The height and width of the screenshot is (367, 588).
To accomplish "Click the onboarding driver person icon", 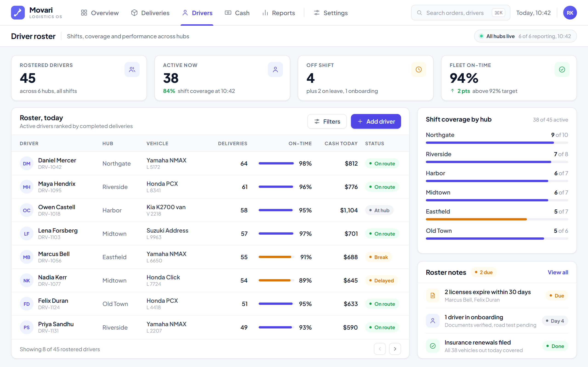I will coord(433,321).
